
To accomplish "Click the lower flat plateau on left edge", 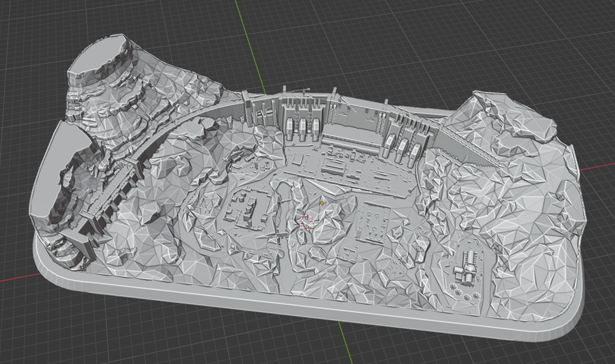I will pyautogui.click(x=52, y=172).
